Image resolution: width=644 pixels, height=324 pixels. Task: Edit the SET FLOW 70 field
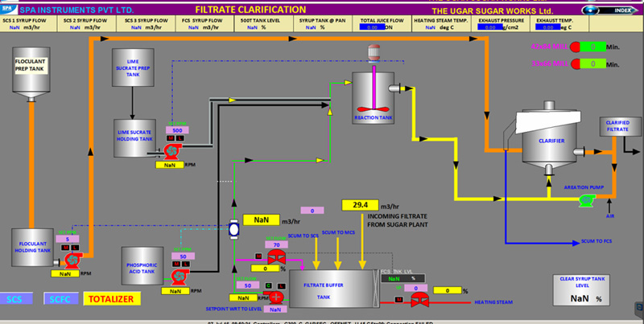click(x=276, y=245)
